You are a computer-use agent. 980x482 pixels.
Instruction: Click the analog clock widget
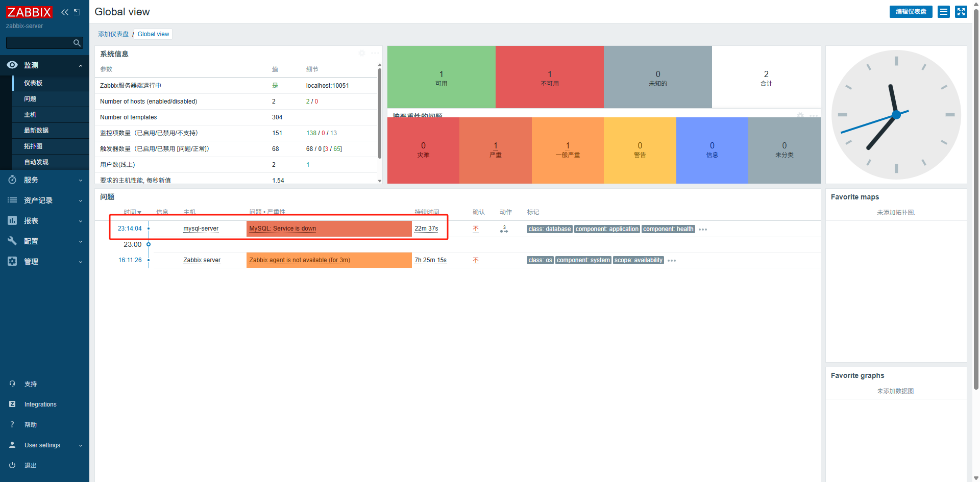tap(896, 115)
